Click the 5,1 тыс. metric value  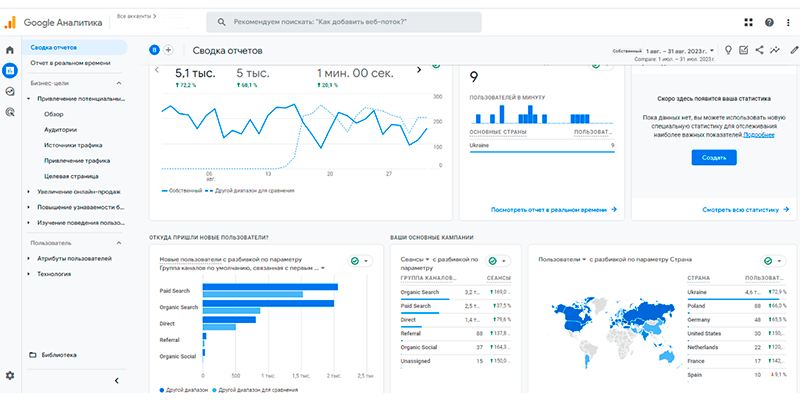pyautogui.click(x=195, y=73)
